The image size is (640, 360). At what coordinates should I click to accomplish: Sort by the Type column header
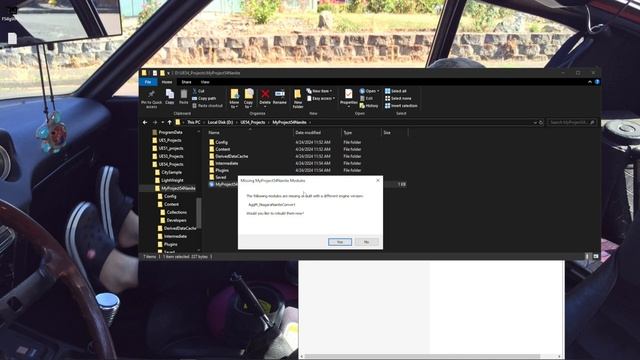pos(361,133)
